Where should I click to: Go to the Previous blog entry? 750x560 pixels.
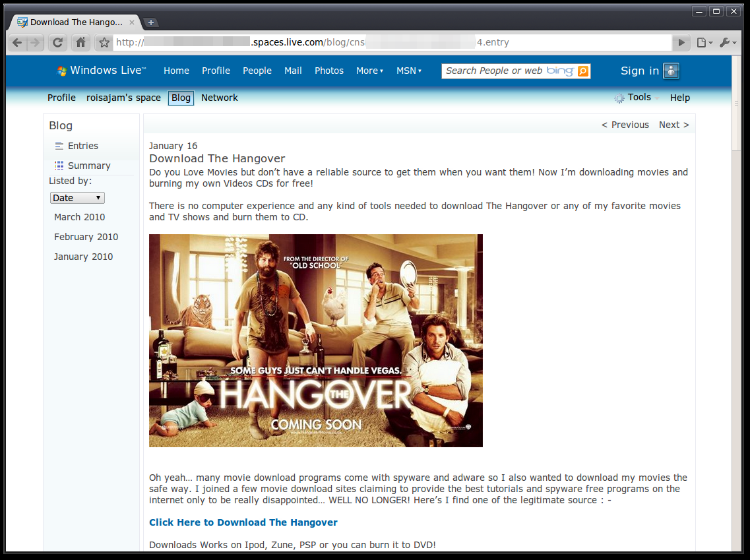(x=625, y=125)
